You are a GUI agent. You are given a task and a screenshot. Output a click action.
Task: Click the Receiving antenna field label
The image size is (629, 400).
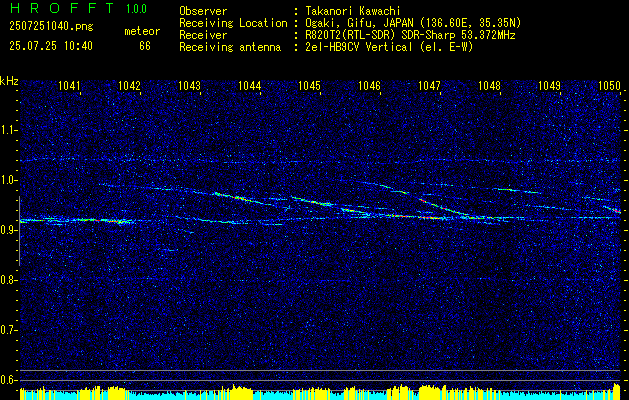tap(230, 47)
